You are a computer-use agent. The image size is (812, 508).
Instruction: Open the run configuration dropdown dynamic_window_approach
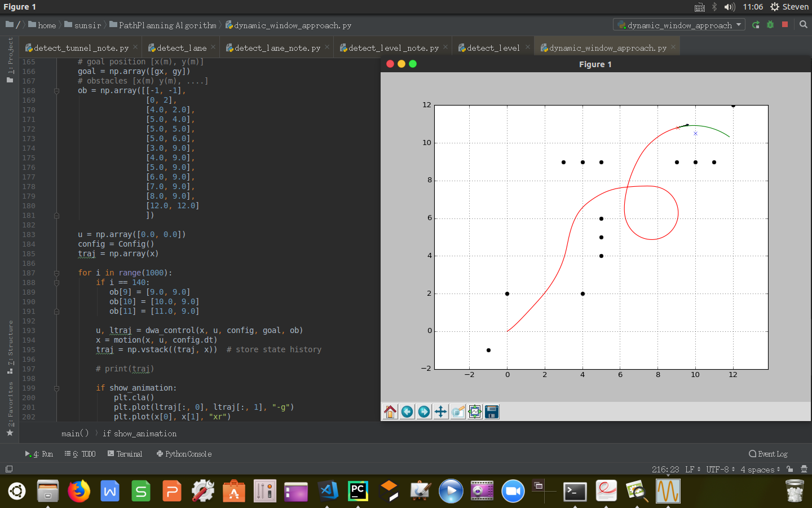coord(679,25)
